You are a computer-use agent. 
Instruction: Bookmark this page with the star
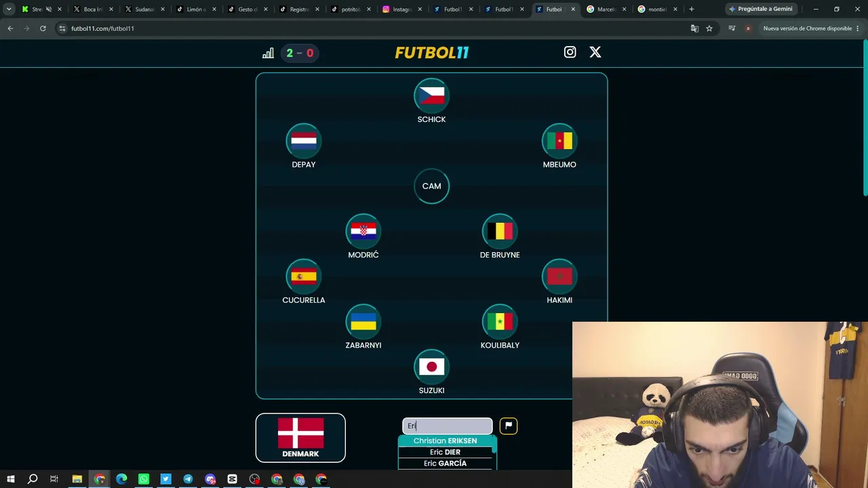click(709, 28)
